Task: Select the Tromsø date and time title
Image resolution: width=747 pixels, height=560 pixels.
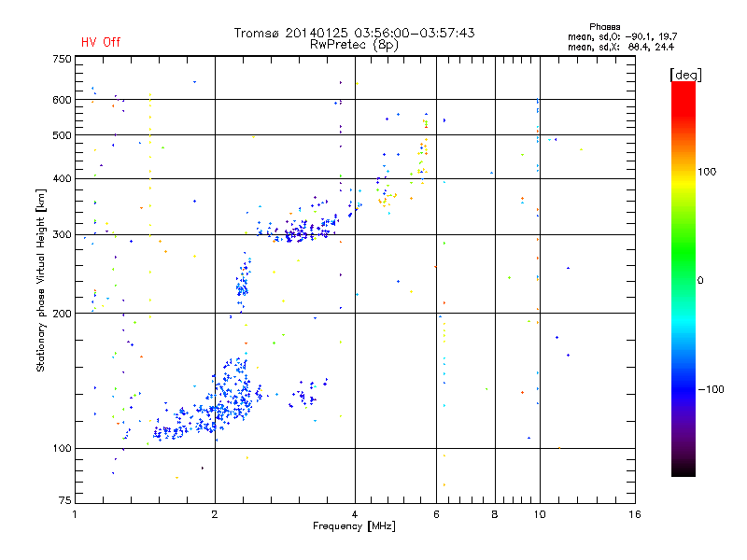Action: [x=355, y=33]
